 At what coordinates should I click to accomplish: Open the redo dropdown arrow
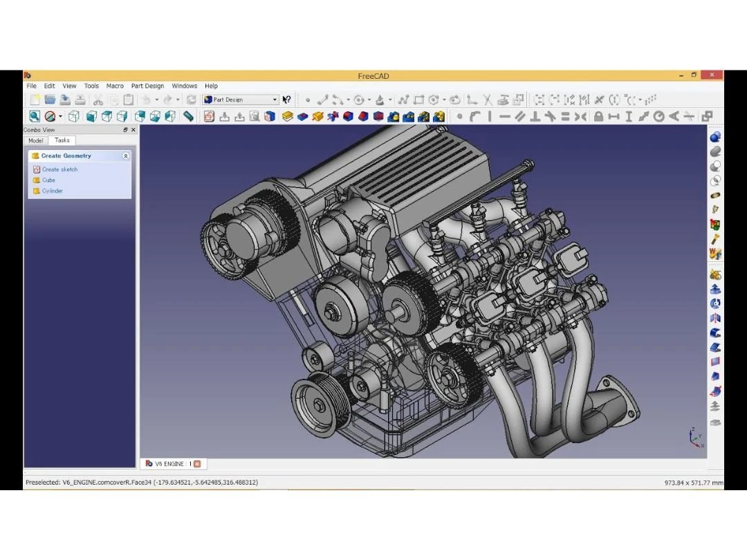click(x=176, y=99)
